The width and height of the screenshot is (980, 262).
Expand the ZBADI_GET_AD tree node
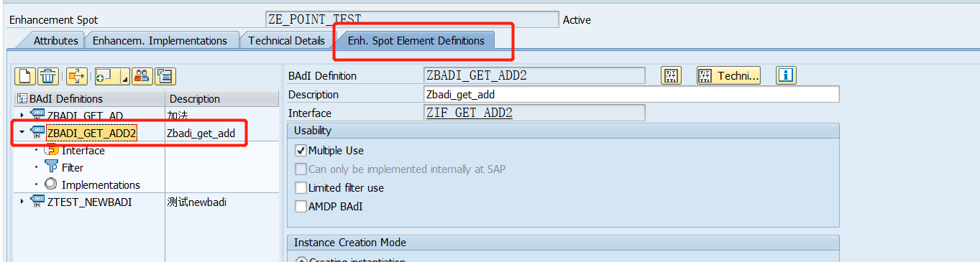(x=22, y=116)
